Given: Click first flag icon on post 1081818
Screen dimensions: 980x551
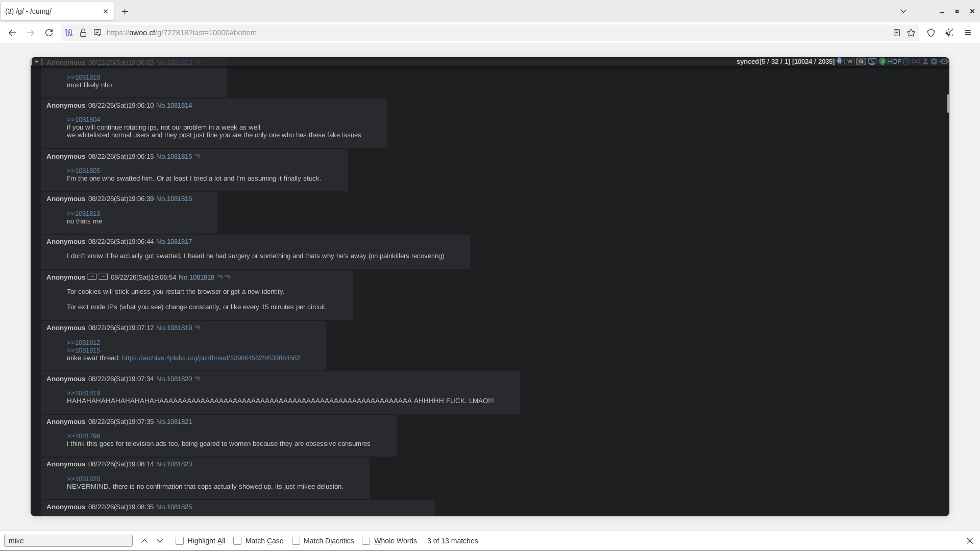Looking at the screenshot, I should (x=92, y=277).
